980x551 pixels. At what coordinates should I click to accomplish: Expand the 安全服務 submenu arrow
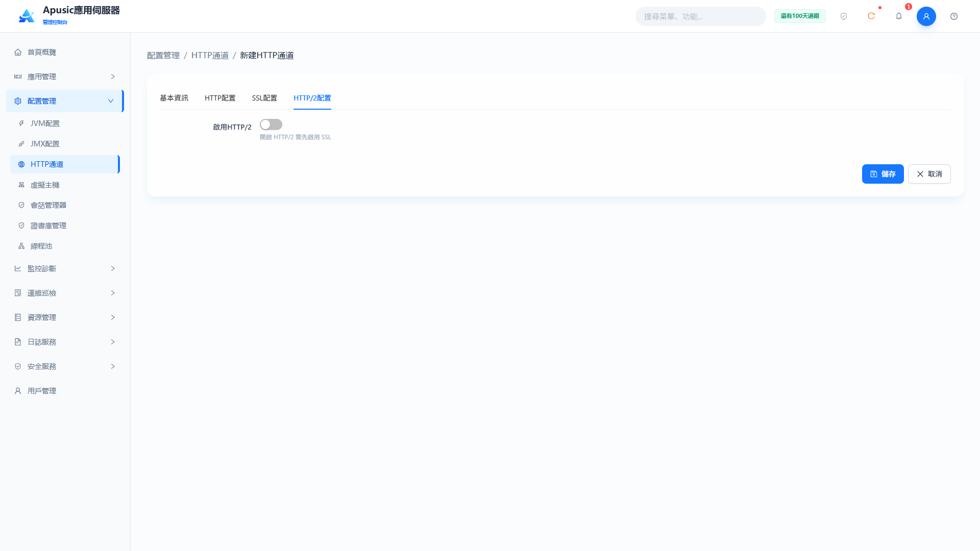click(113, 366)
